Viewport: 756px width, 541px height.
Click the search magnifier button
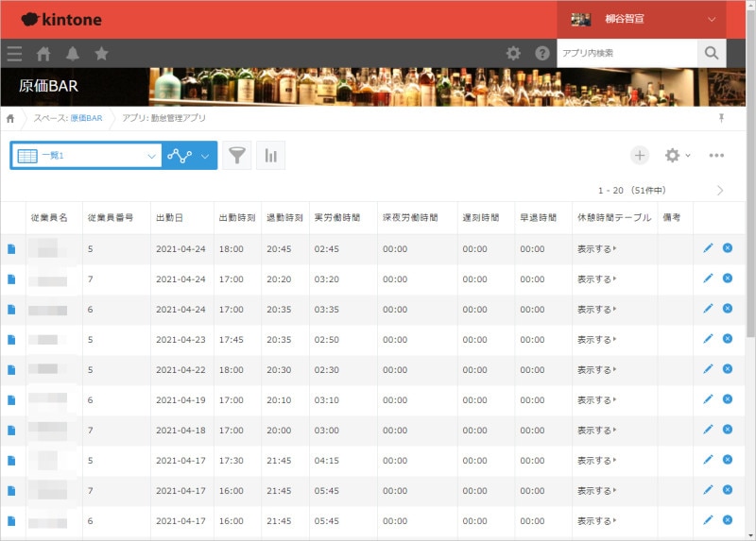tap(712, 53)
